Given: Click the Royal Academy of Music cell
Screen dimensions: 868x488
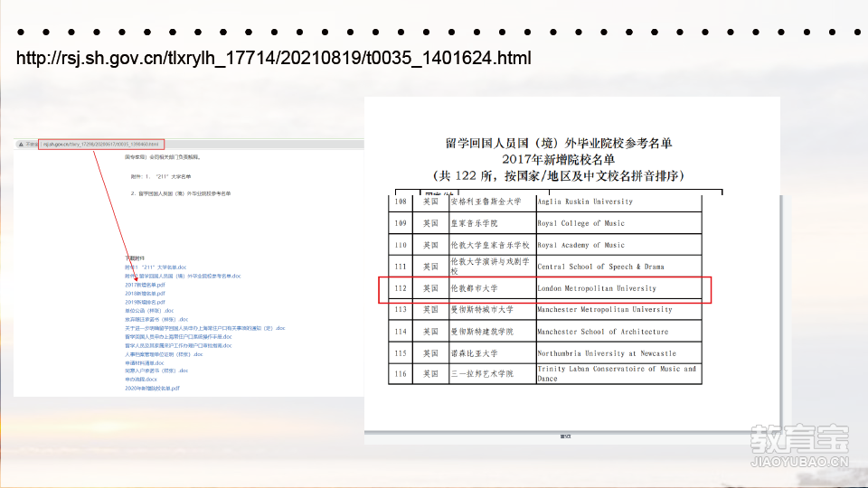Looking at the screenshot, I should (x=618, y=245).
